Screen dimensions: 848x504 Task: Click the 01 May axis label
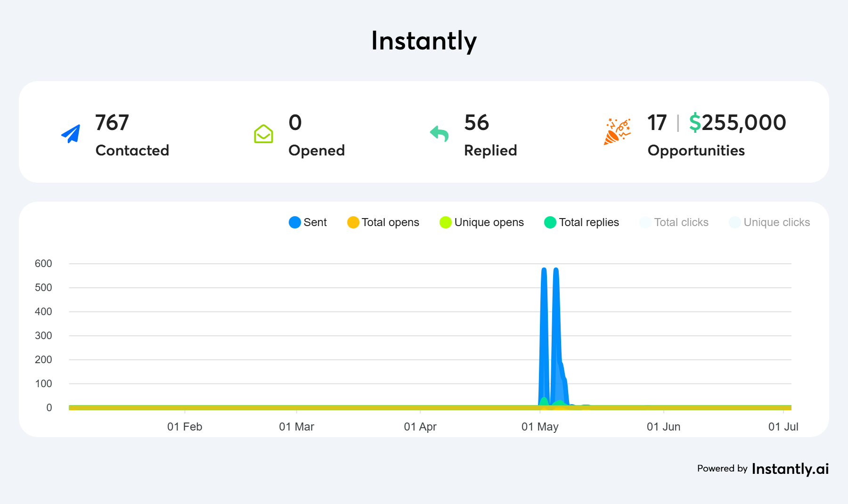[540, 427]
